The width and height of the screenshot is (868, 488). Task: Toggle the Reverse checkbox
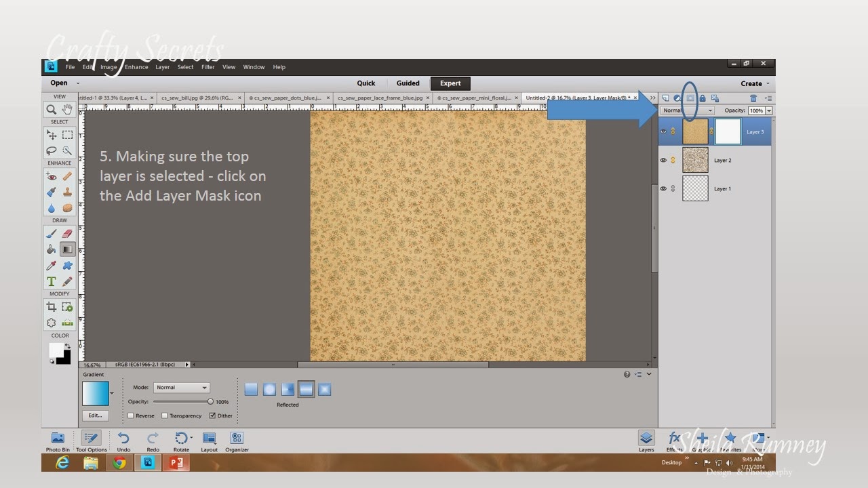(x=131, y=415)
